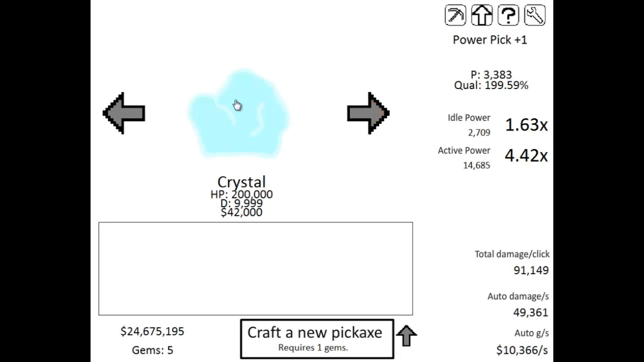Open the upgrades arrow icon
This screenshot has height=362, width=644.
tap(482, 15)
